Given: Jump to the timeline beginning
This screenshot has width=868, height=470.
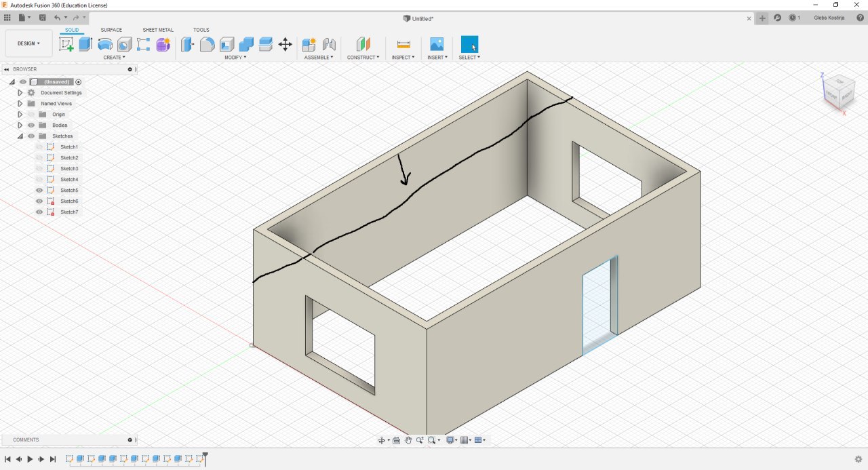Looking at the screenshot, I should (x=7, y=459).
